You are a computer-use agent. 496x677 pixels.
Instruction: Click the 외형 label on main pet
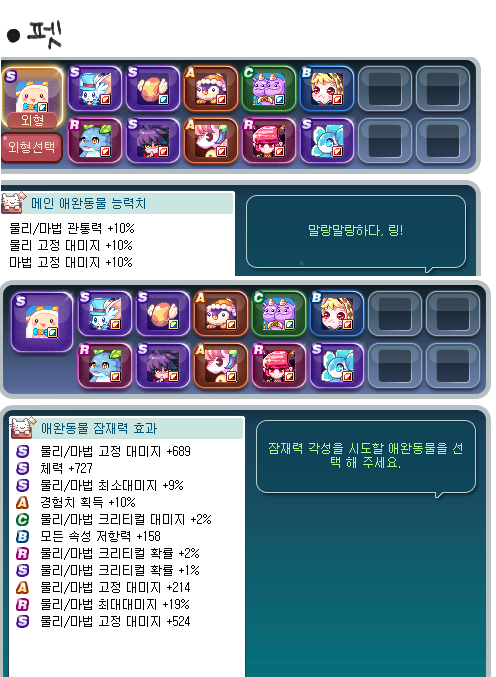coord(33,120)
